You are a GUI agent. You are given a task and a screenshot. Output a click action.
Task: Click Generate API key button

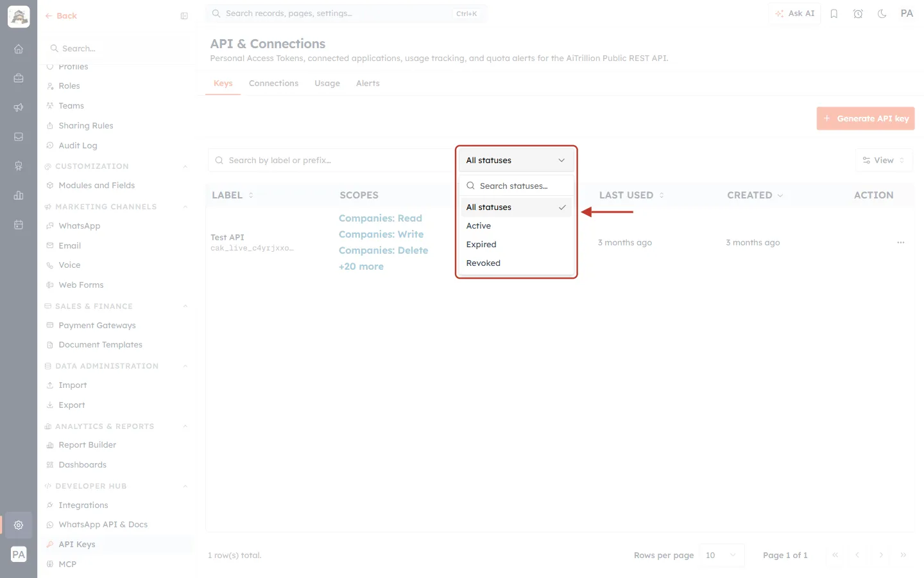[866, 119]
